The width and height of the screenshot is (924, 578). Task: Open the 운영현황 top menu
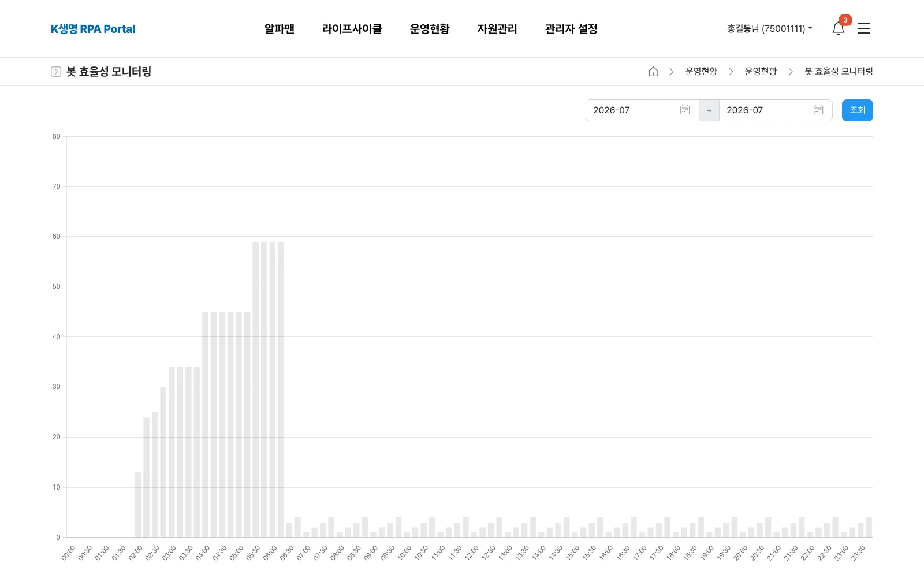pyautogui.click(x=430, y=29)
